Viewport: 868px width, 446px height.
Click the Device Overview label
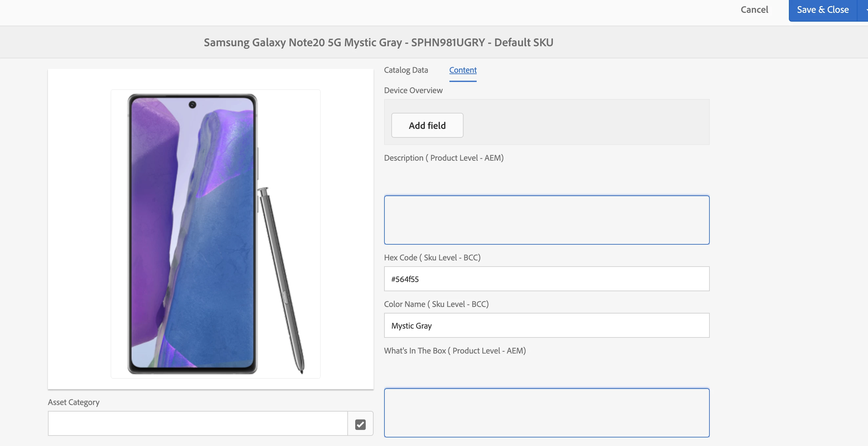(413, 90)
